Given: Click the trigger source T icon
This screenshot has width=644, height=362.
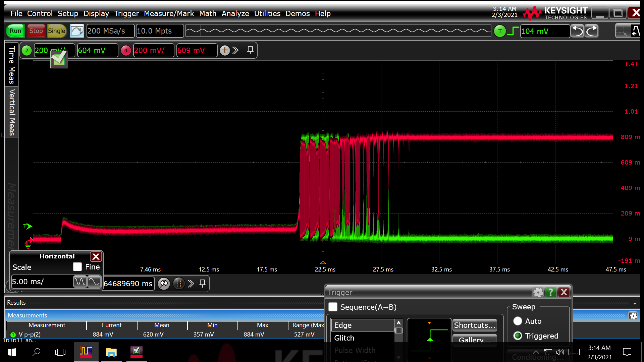Looking at the screenshot, I should [500, 31].
